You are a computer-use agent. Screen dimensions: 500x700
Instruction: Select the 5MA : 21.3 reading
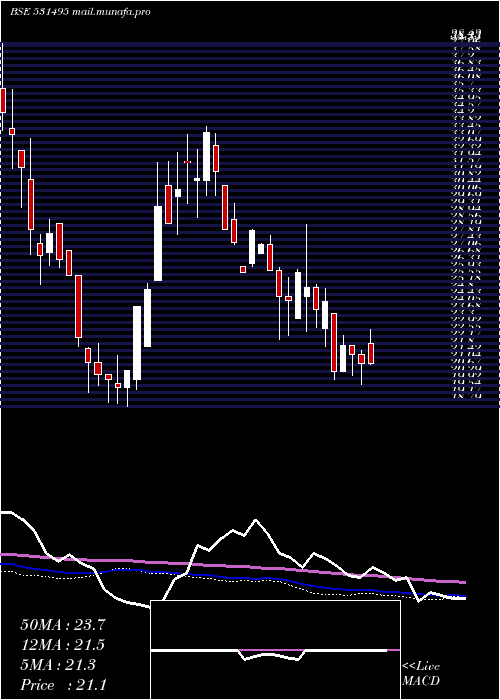[58, 665]
